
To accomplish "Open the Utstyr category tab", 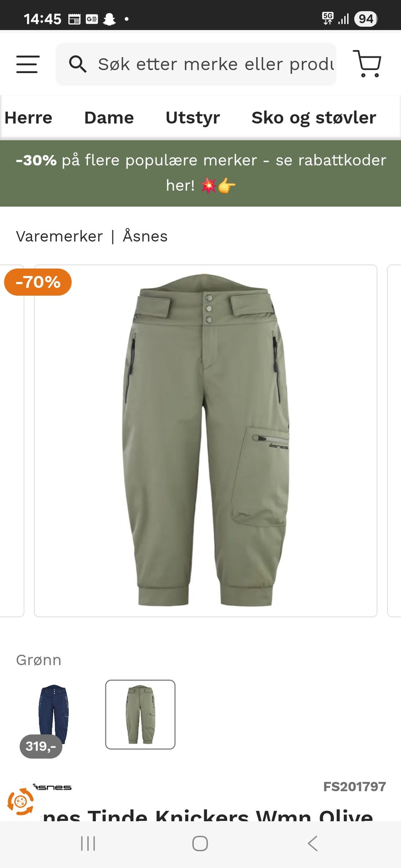I will pos(193,118).
